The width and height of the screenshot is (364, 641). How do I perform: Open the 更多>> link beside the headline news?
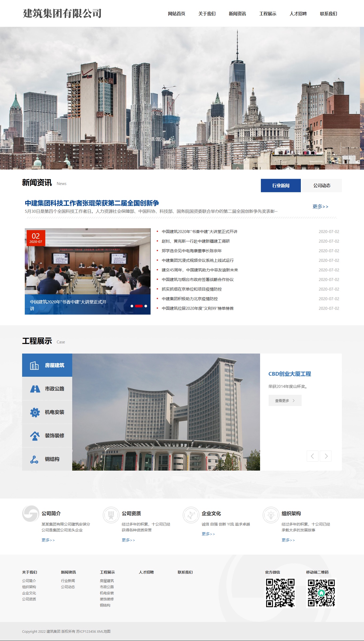point(320,207)
